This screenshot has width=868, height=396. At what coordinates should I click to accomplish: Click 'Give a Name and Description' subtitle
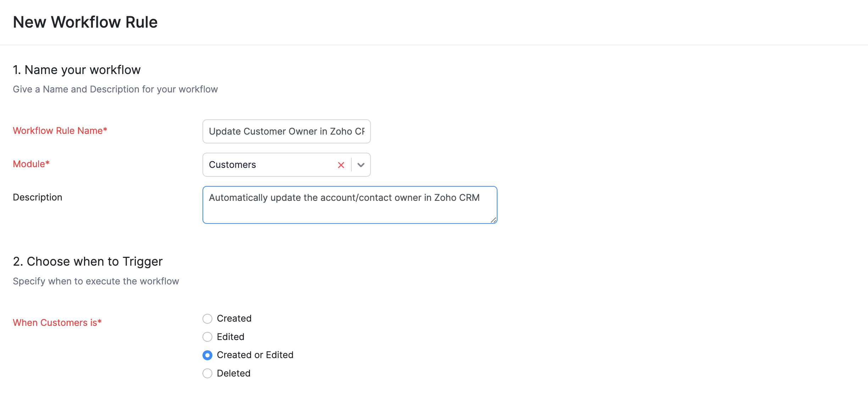coord(115,89)
